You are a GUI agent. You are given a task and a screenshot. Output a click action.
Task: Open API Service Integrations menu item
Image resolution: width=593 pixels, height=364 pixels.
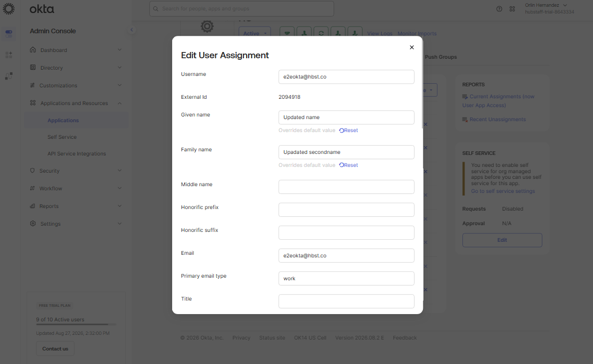click(76, 153)
